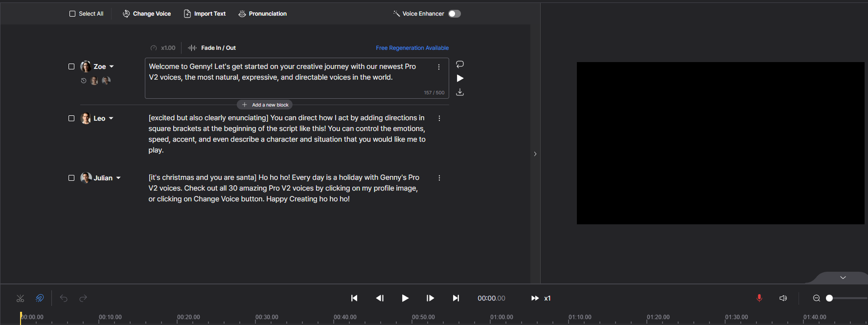Collapse the bottom timeline panel chevron
The width and height of the screenshot is (868, 325).
click(843, 278)
